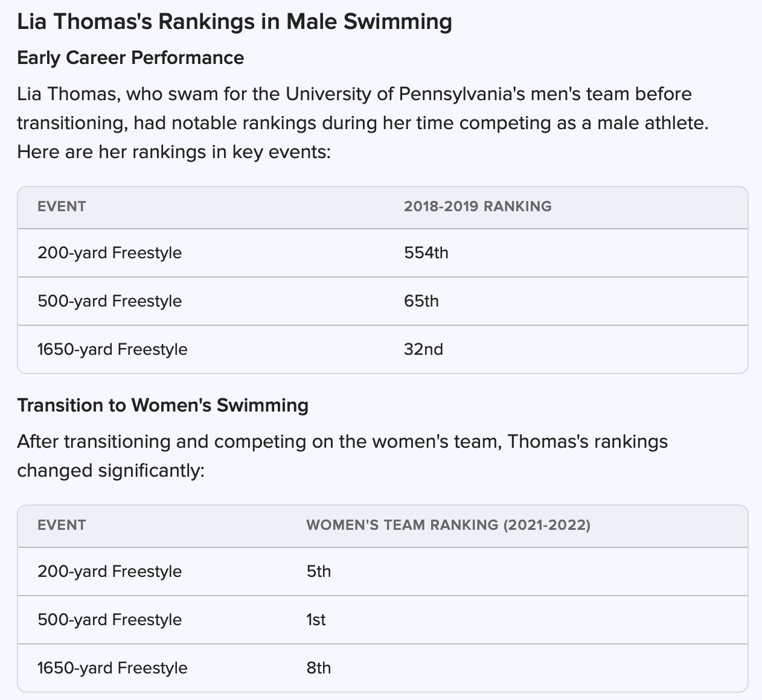The width and height of the screenshot is (762, 700).
Task: Click the 1st ranking value
Action: point(316,619)
